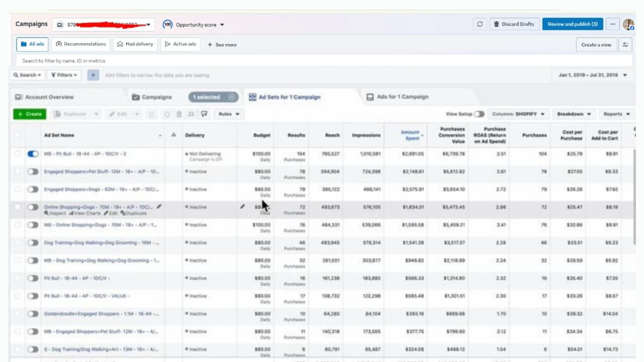
Task: Toggle on Engaged Shoppers+Pet Stuff ad set
Action: coord(33,172)
